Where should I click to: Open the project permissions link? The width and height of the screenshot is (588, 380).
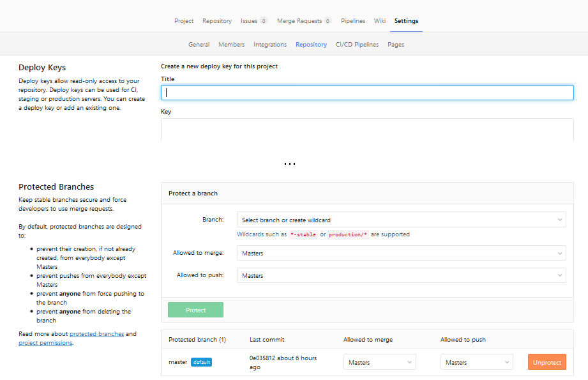(x=45, y=343)
